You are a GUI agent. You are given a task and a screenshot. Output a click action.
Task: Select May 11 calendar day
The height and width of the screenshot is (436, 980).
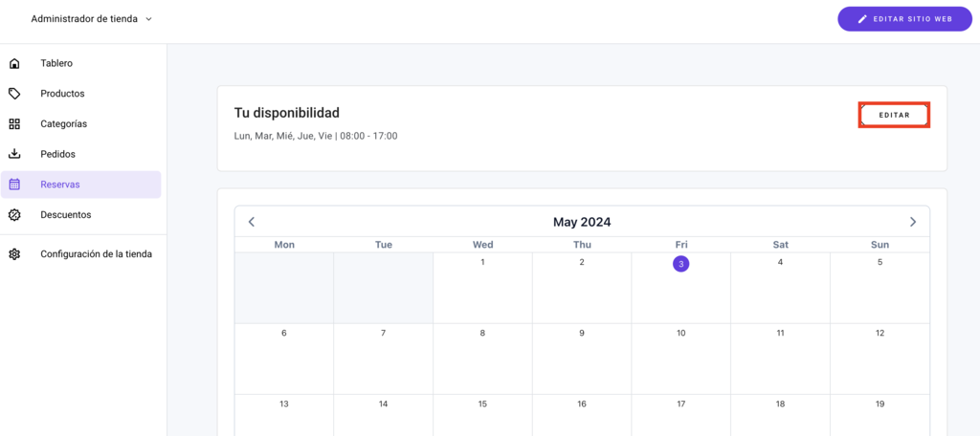(780, 334)
